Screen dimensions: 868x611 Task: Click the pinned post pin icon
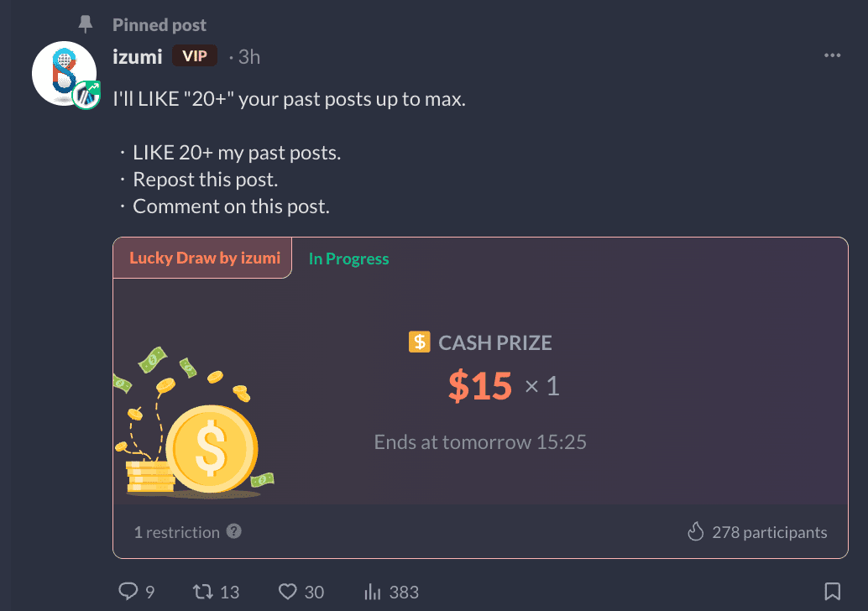(85, 24)
